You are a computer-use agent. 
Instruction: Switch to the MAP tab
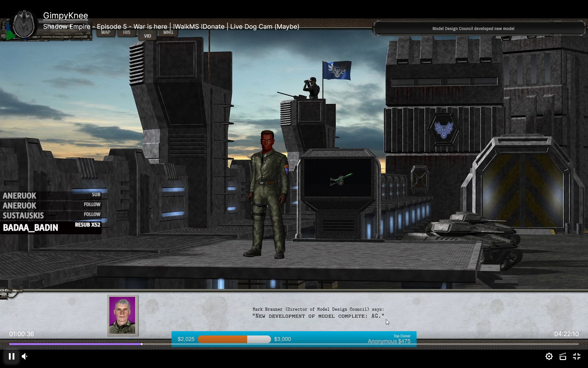[106, 33]
